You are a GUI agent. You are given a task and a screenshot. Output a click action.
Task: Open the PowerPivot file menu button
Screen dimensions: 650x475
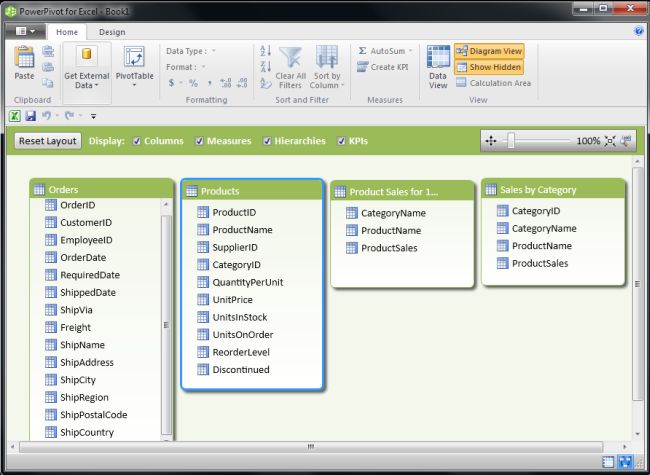(x=25, y=32)
